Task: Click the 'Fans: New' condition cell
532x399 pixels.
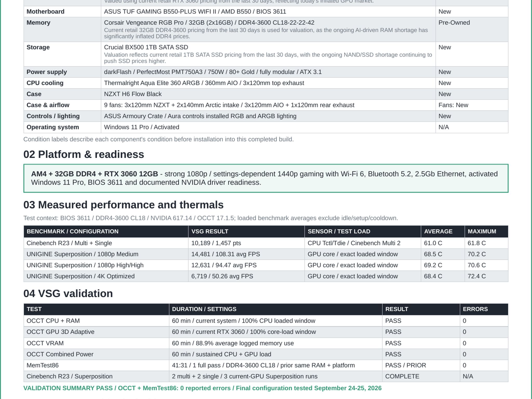Action: 471,105
